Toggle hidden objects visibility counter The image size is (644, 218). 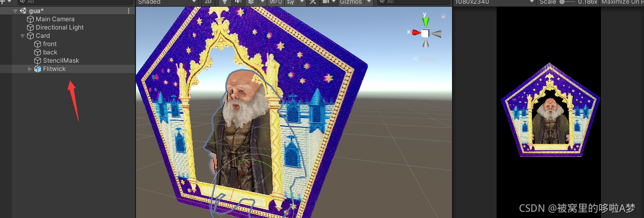[x=277, y=2]
